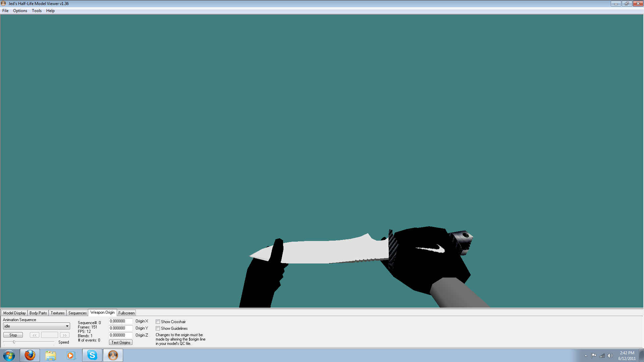This screenshot has width=644, height=362.
Task: Open Windows Explorer from the taskbar
Action: click(51, 355)
